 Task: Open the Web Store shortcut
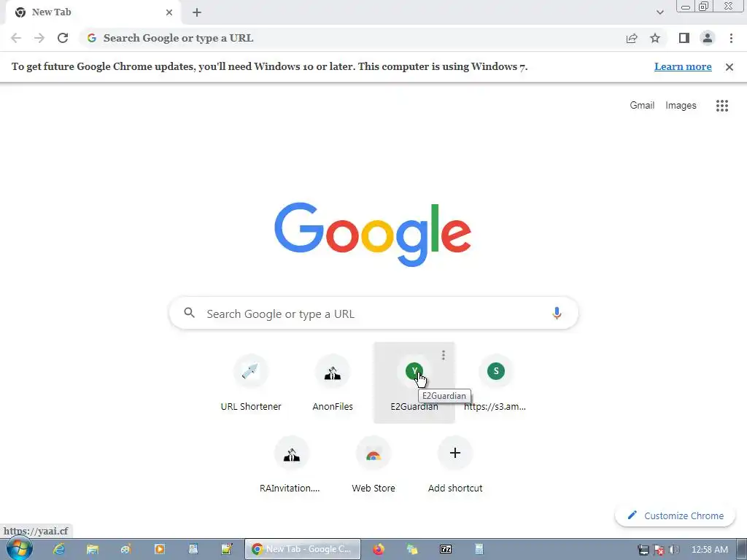[373, 464]
